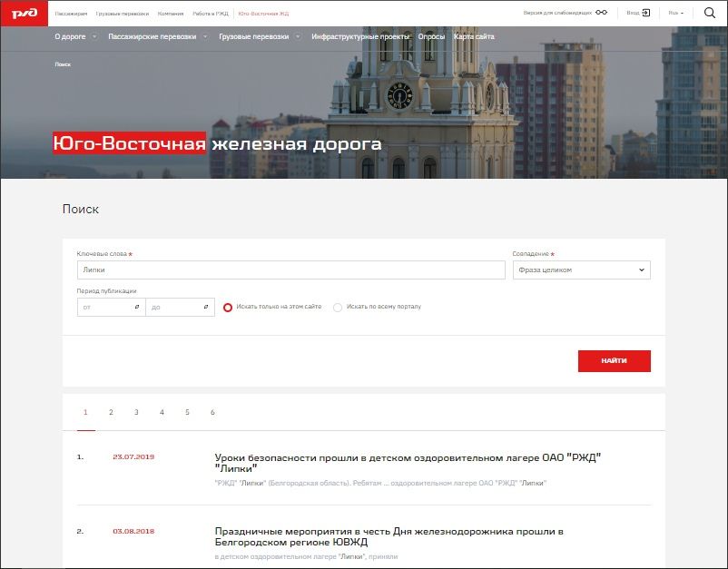Click the login arrow icon next to Вход
728x569 pixels.
tap(645, 13)
